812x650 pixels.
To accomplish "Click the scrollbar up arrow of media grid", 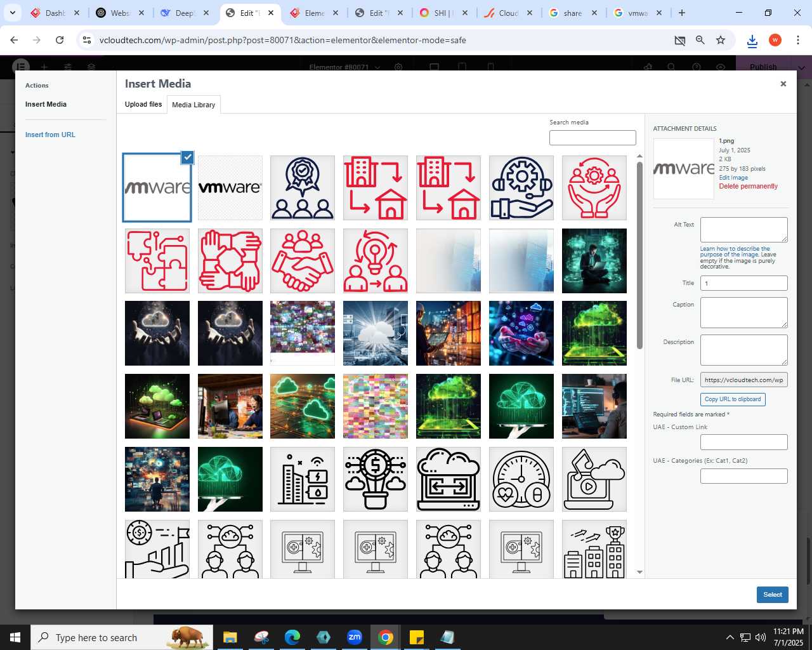I will tap(639, 156).
